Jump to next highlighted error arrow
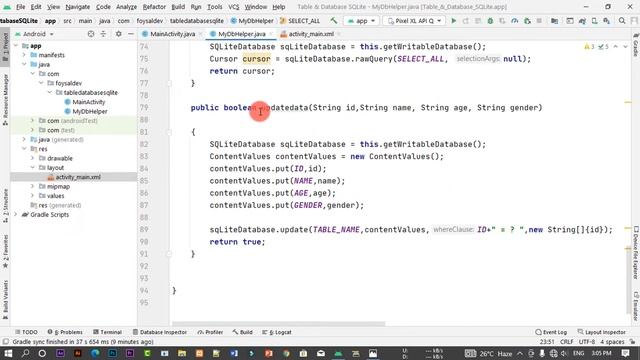This screenshot has height=360, width=640. [625, 47]
